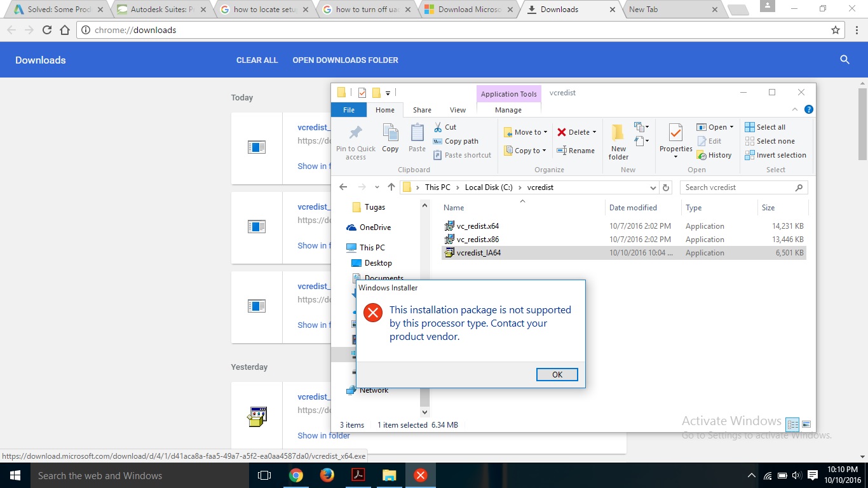Image resolution: width=868 pixels, height=488 pixels.
Task: Switch to the View ribbon tab
Action: (458, 110)
